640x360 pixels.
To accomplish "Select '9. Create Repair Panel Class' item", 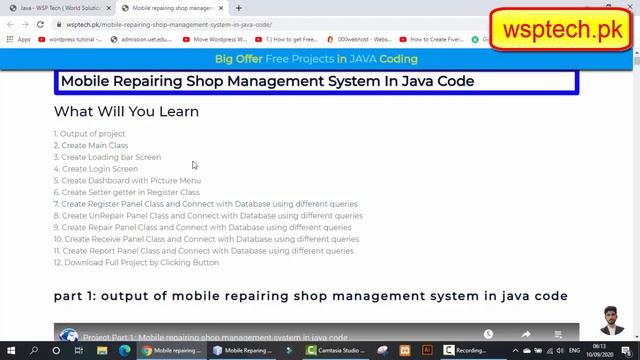I will 202,227.
